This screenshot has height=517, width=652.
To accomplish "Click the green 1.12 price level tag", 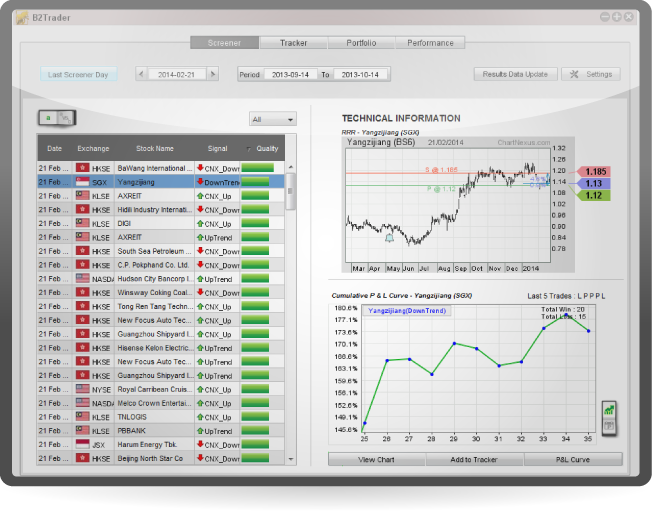I will click(x=595, y=196).
